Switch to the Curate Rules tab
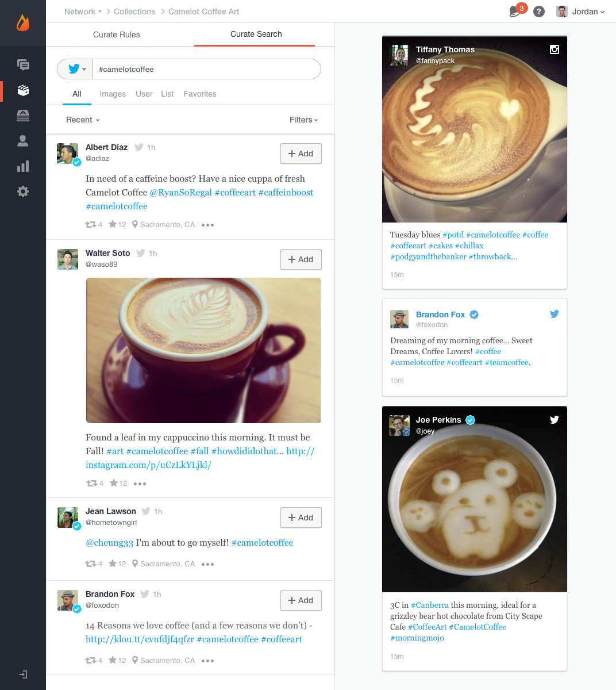This screenshot has height=690, width=616. coord(117,34)
